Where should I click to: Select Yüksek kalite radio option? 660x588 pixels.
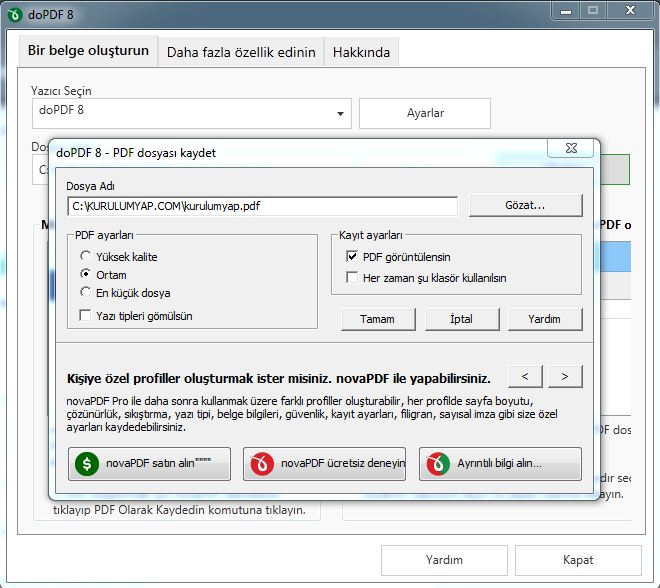click(85, 256)
